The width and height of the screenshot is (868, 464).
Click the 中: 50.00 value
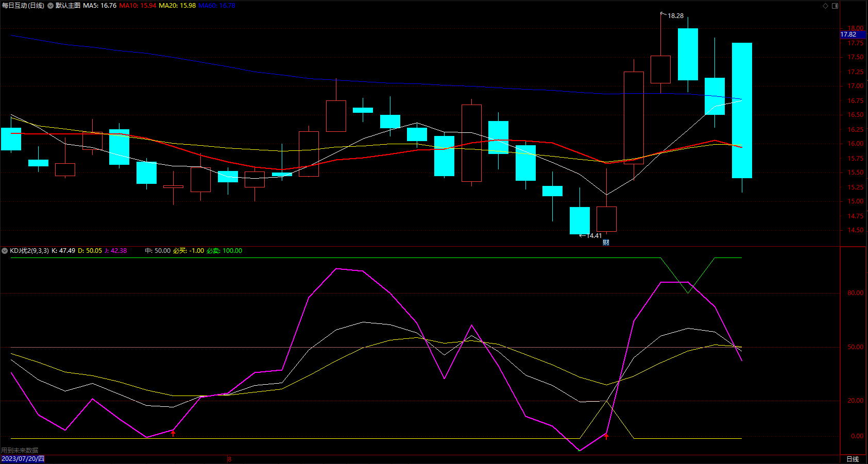[x=158, y=251]
